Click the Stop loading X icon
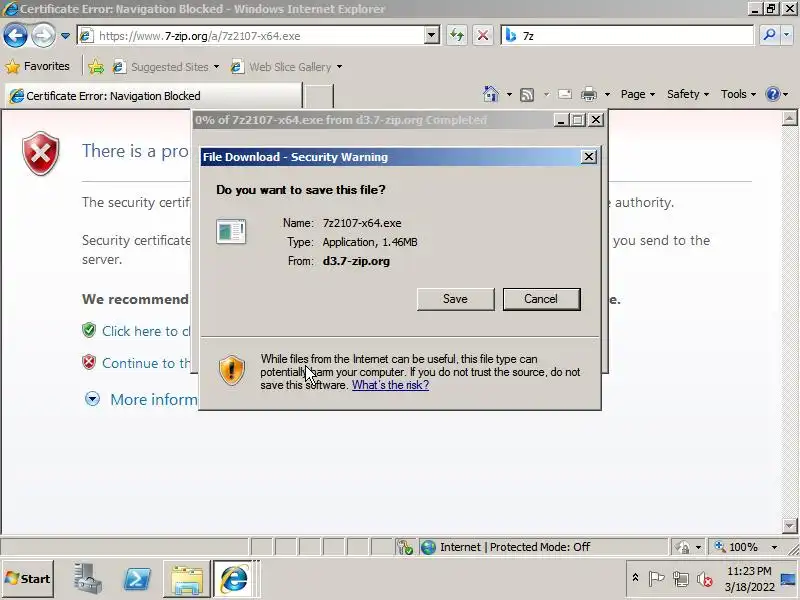Screen dimensions: 800x600 pyautogui.click(x=483, y=35)
